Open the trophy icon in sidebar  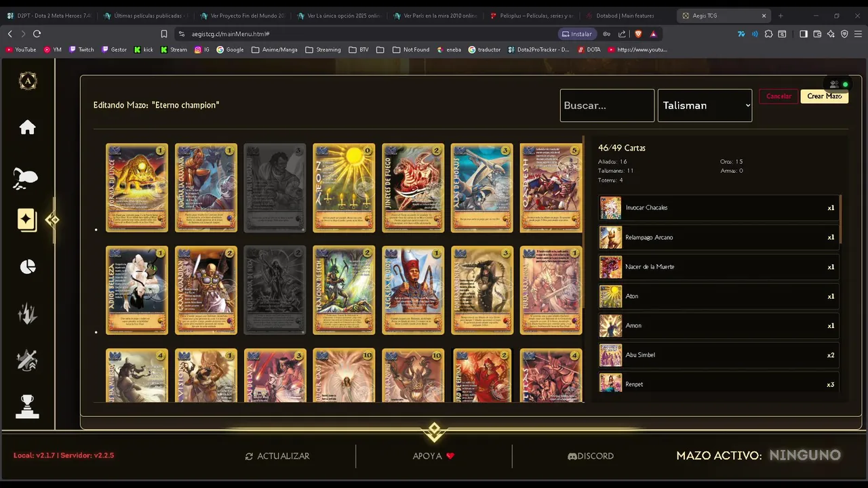27,407
